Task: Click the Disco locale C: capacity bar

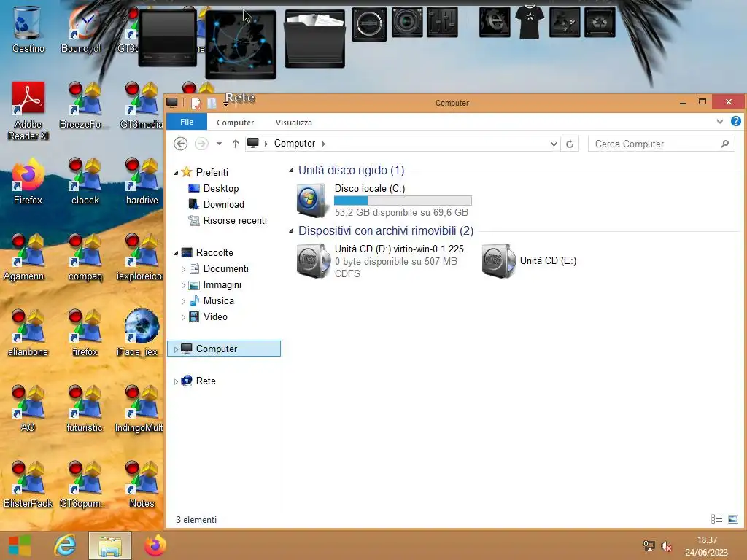Action: coord(403,201)
